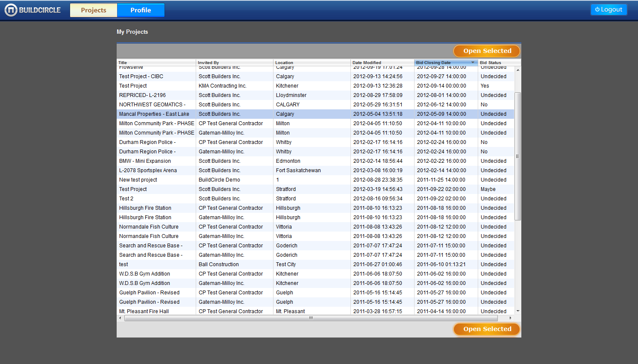Sort by Date Modified column header
Viewport: 638px width, 364px height.
click(x=382, y=62)
